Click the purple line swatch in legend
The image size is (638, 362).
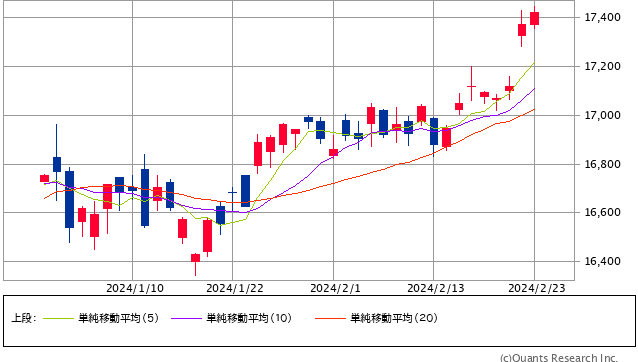tap(186, 318)
